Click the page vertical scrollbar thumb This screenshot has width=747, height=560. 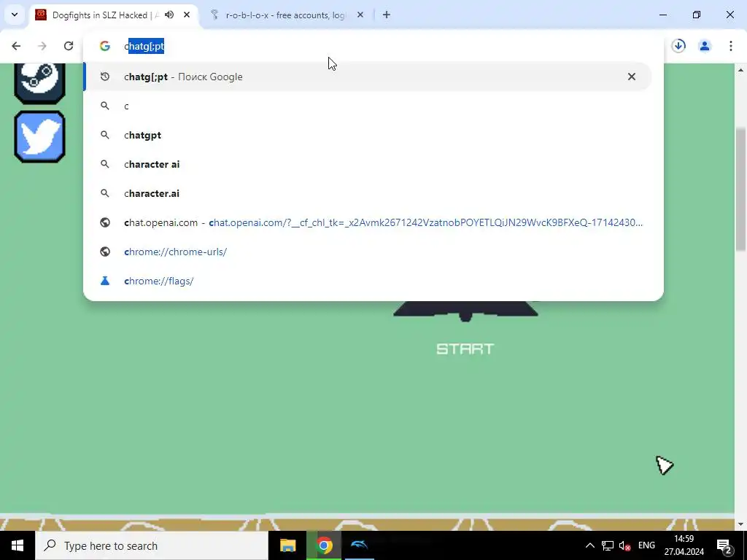tap(740, 188)
